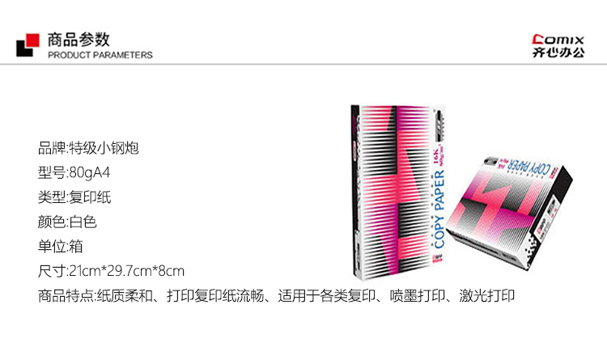The image size is (607, 364).
Task: Click the red and black square logo icon
Action: (x=28, y=44)
